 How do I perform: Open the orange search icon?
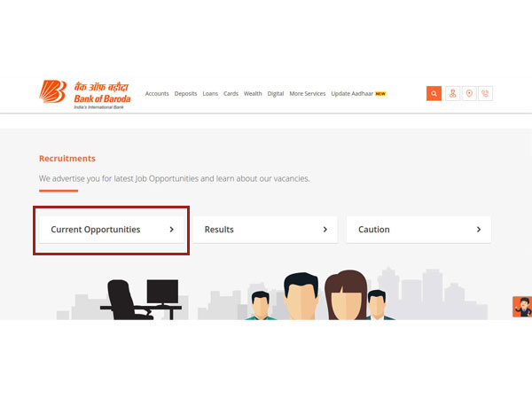(x=434, y=93)
